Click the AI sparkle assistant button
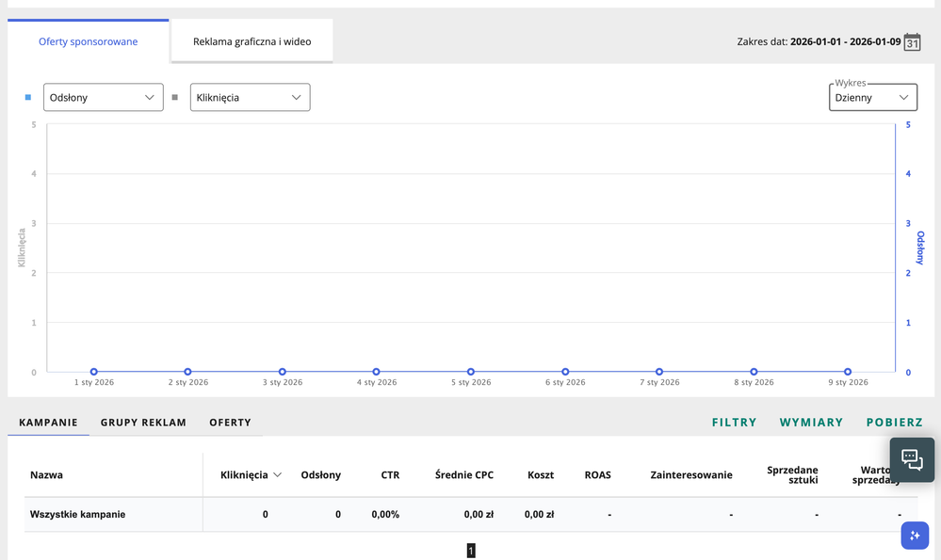The width and height of the screenshot is (941, 560). pyautogui.click(x=914, y=535)
